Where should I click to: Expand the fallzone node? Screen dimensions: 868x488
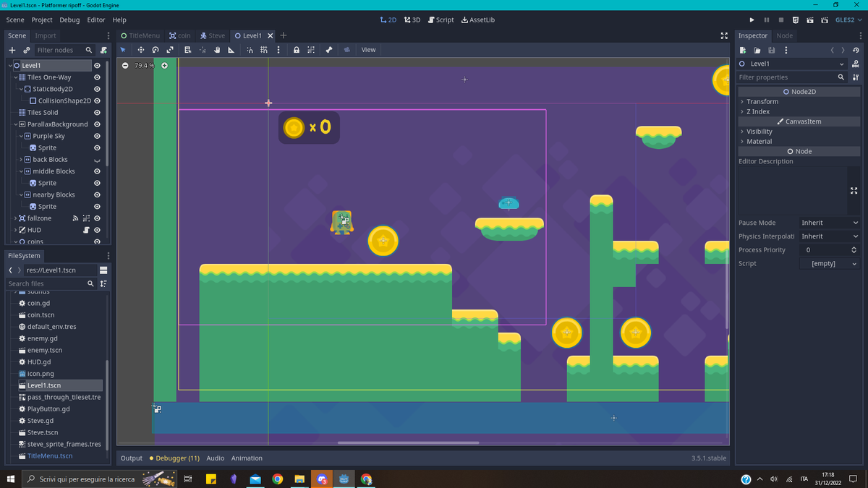pos(15,218)
